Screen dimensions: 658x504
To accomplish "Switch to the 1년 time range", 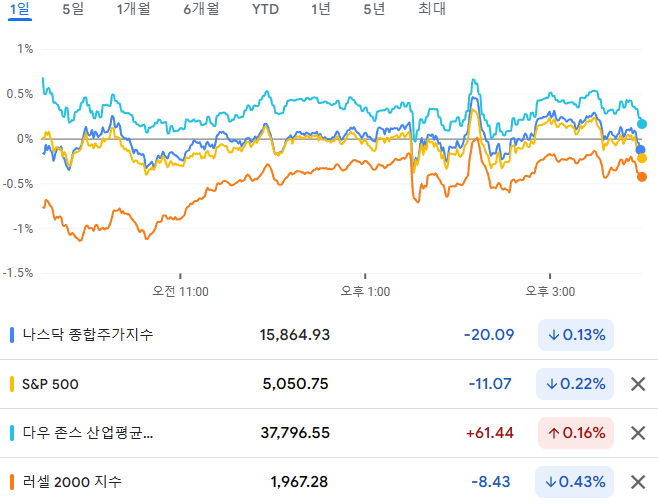I will (x=321, y=9).
